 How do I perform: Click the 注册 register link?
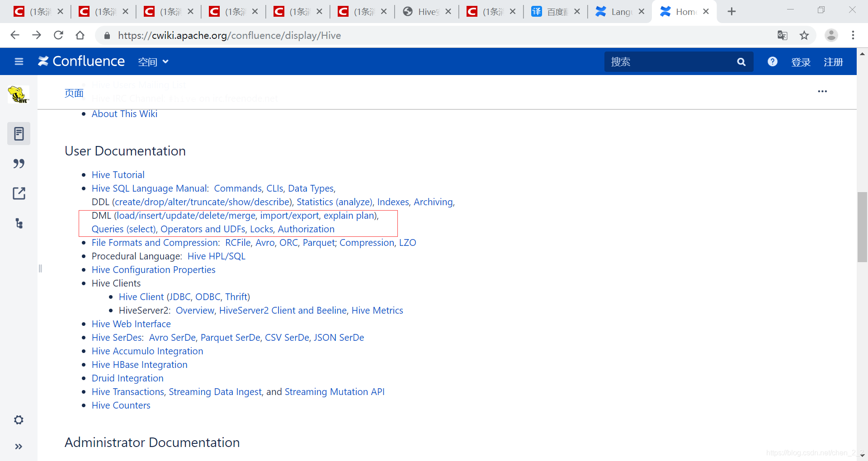pyautogui.click(x=833, y=62)
